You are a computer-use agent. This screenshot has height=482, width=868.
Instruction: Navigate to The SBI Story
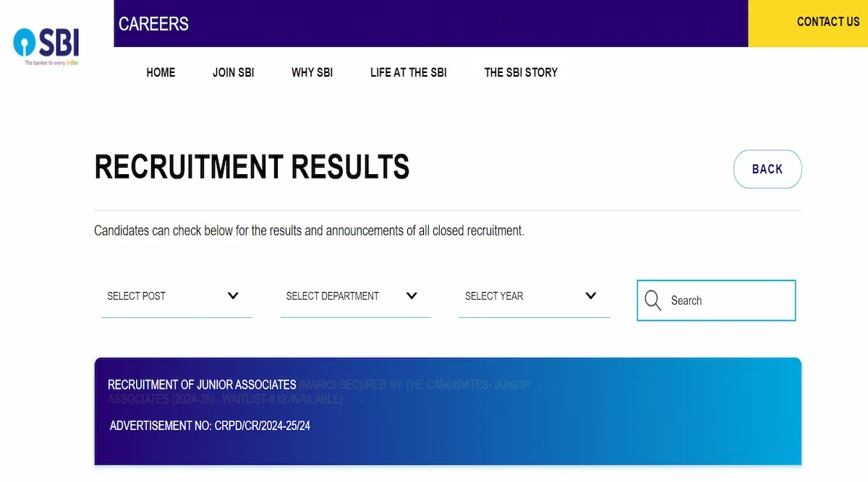click(521, 72)
